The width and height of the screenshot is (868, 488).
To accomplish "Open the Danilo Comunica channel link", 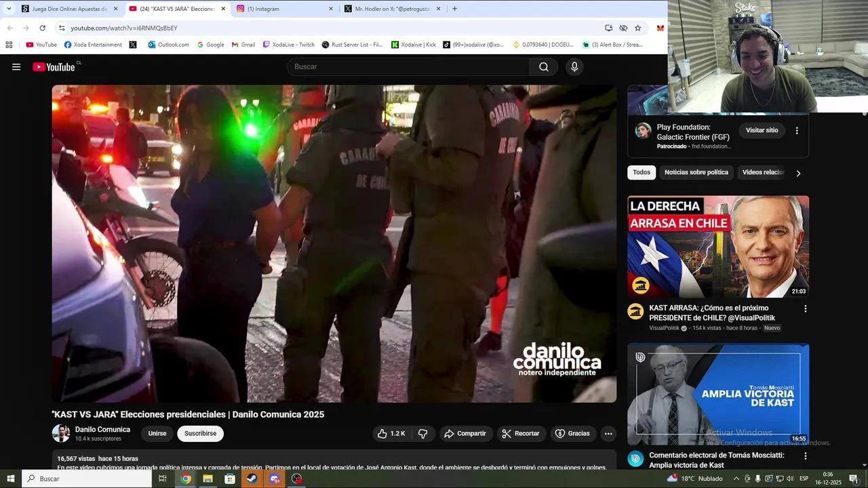I will (x=102, y=429).
